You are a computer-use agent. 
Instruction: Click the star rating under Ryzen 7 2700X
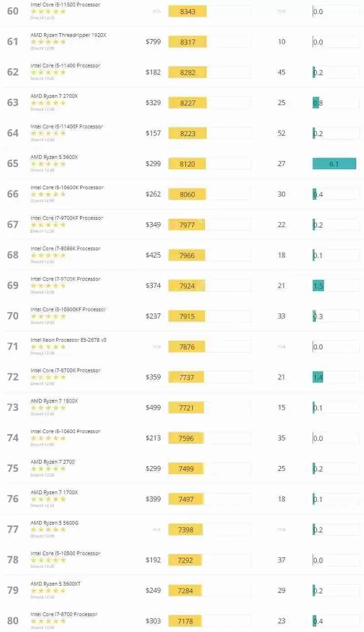coord(48,103)
